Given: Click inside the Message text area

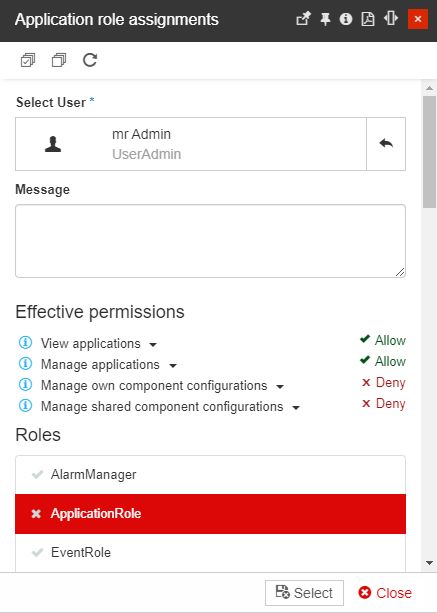Looking at the screenshot, I should [210, 241].
